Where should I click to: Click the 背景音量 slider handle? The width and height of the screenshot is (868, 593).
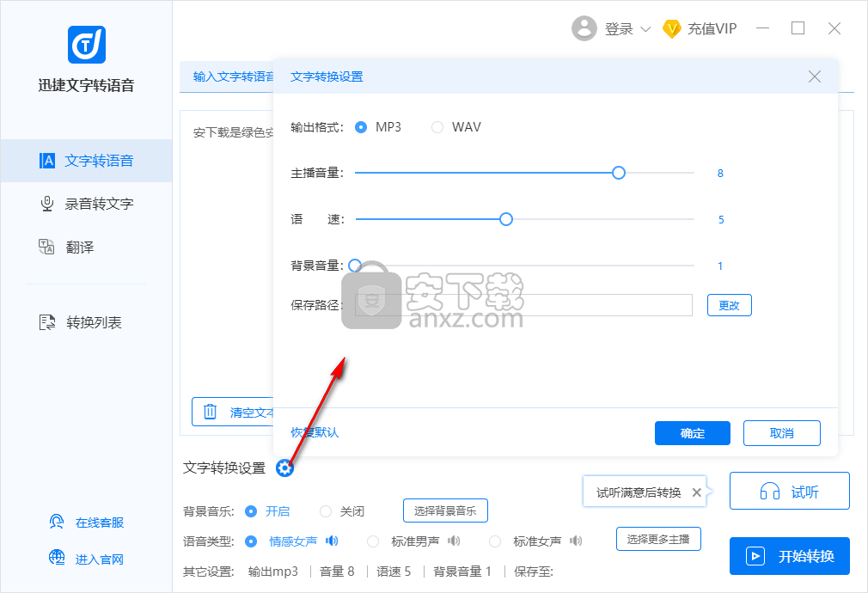355,266
